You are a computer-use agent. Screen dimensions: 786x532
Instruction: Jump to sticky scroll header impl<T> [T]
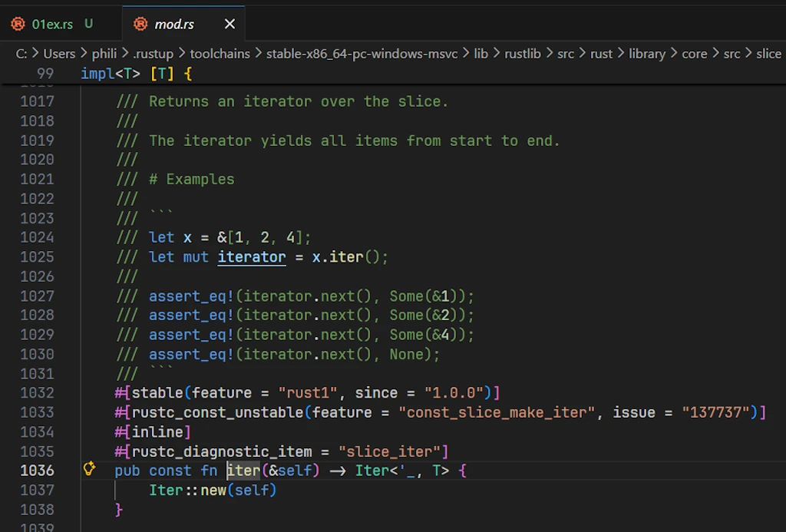pyautogui.click(x=136, y=74)
